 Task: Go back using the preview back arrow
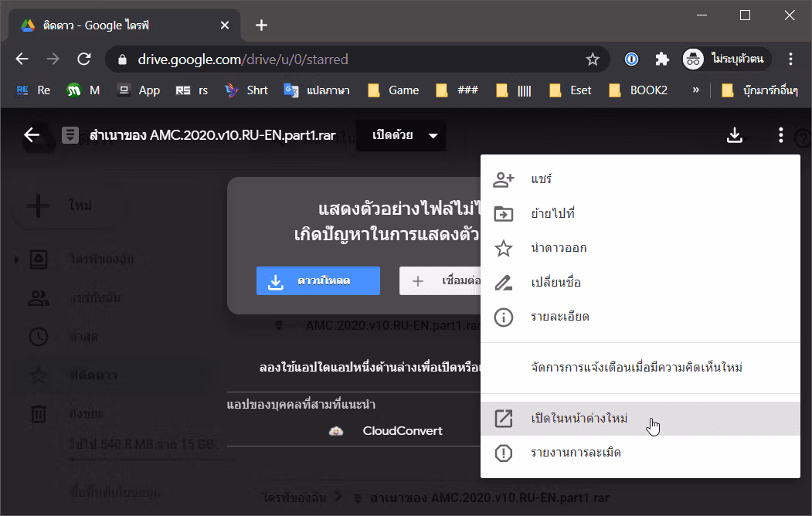pyautogui.click(x=32, y=136)
